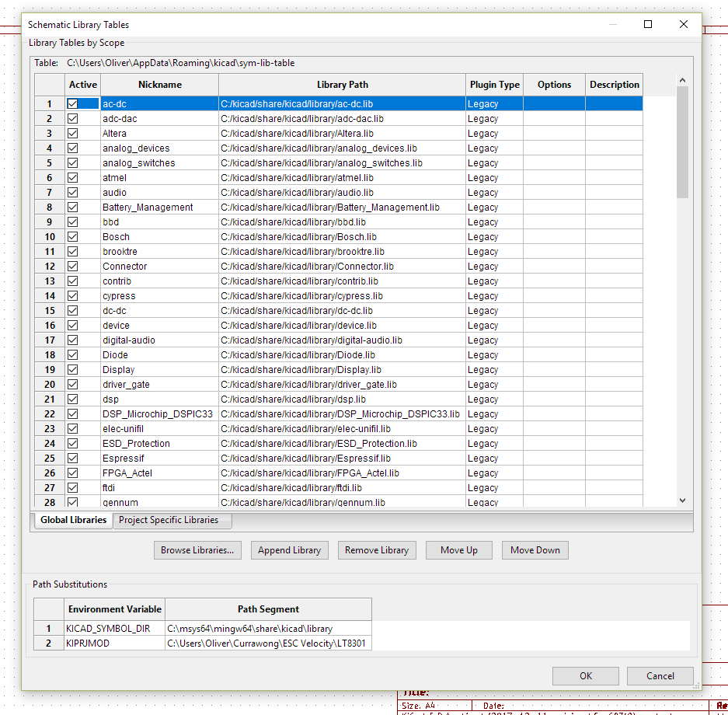This screenshot has width=728, height=715.
Task: Select the Global Libraries tab
Action: coord(73,520)
